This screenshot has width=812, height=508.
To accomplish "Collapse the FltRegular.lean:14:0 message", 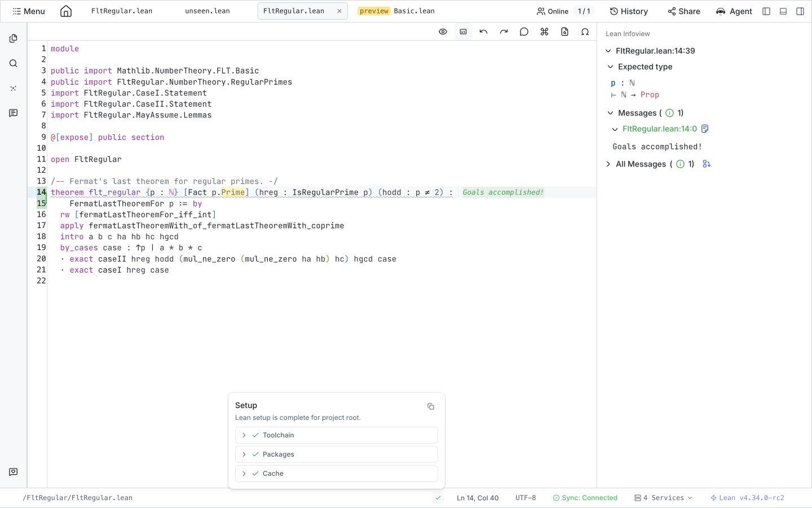I will tap(615, 129).
